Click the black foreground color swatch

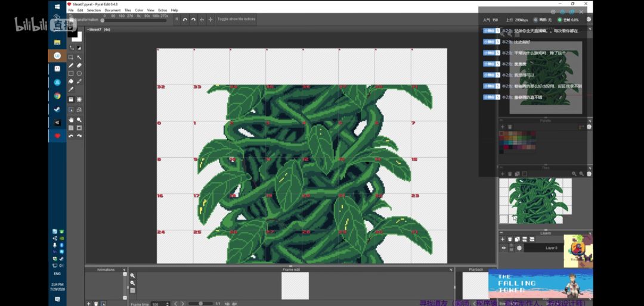[72, 33]
